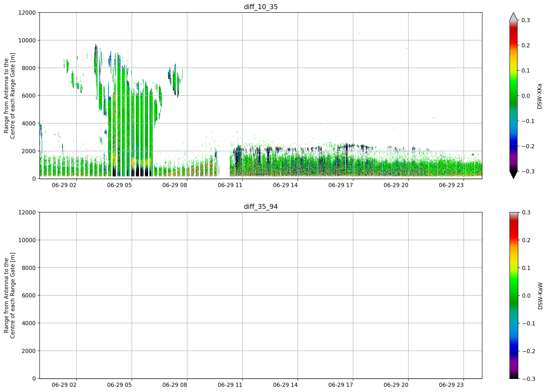Viewport: 547px width, 392px height.
Task: Click the 06-29 02 tick label in top plot
Action: point(64,185)
